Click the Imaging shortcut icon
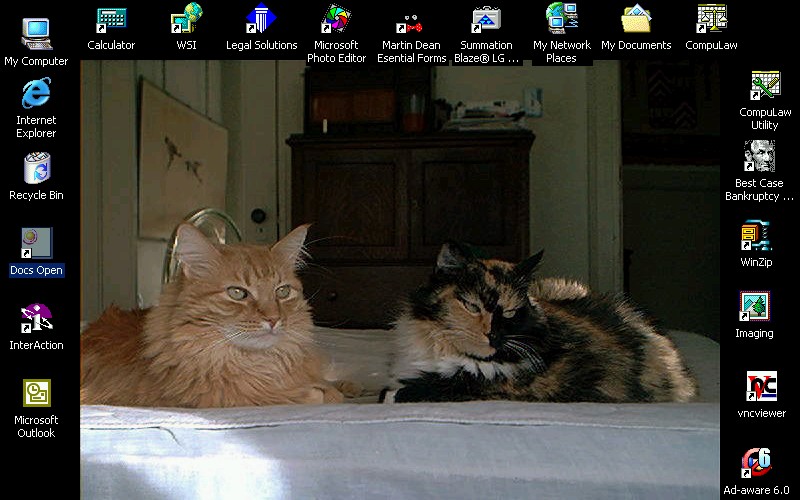The image size is (800, 500). pyautogui.click(x=755, y=307)
